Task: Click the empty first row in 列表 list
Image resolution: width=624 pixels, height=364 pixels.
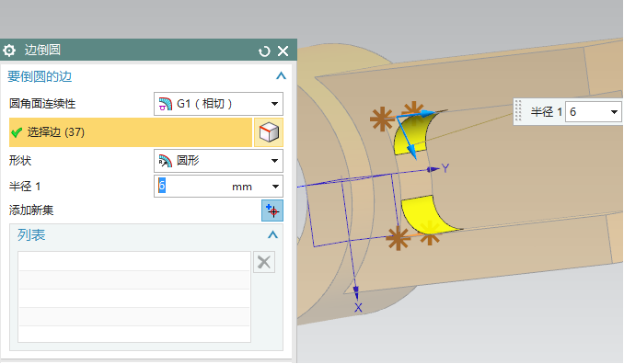Action: [x=134, y=261]
